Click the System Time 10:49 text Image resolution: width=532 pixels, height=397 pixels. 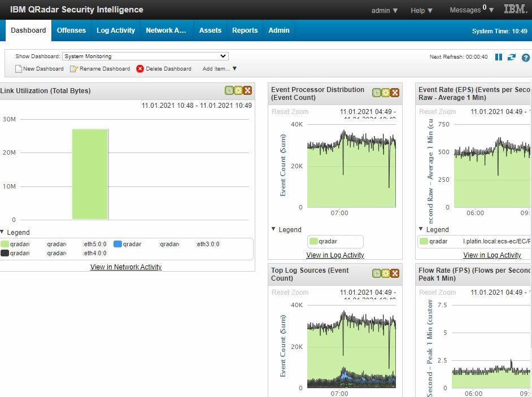click(499, 31)
